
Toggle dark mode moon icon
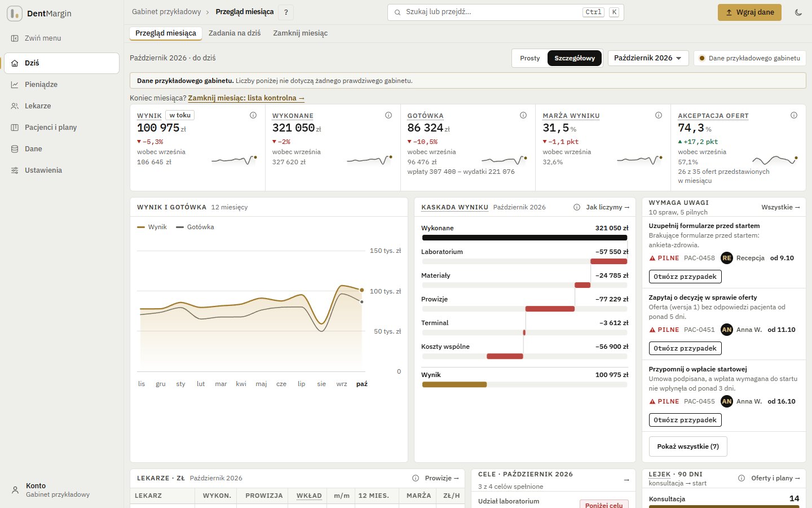(x=798, y=12)
